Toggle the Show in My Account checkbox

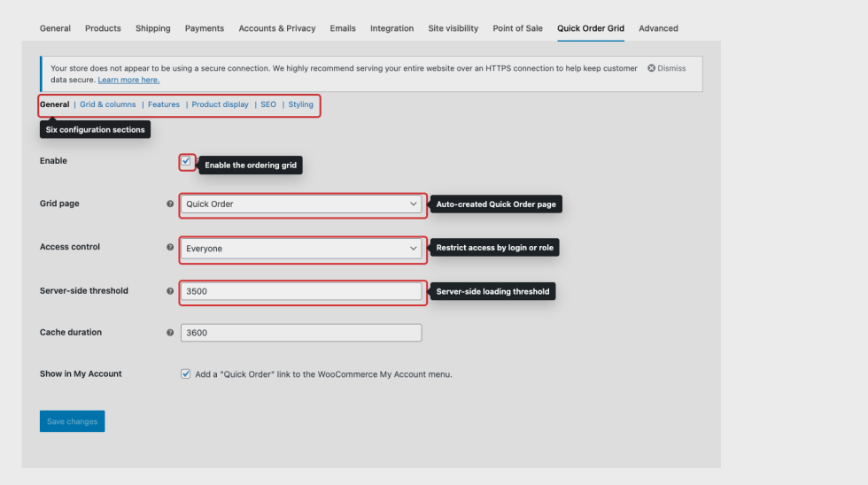click(x=185, y=373)
